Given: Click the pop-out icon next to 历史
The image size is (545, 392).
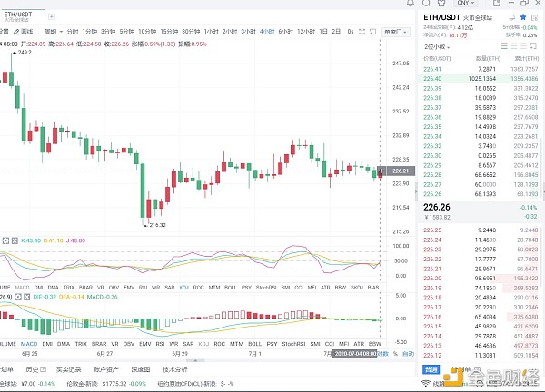Looking at the screenshot, I should click(43, 369).
